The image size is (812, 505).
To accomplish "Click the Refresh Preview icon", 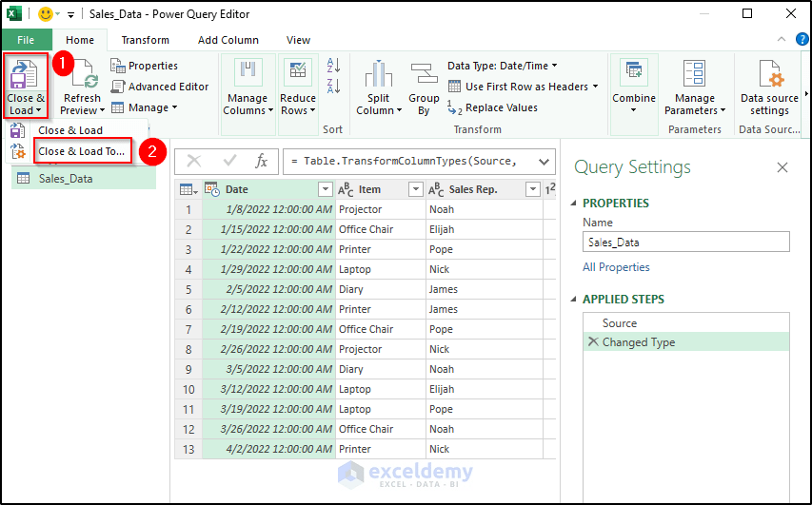I will pos(85,73).
